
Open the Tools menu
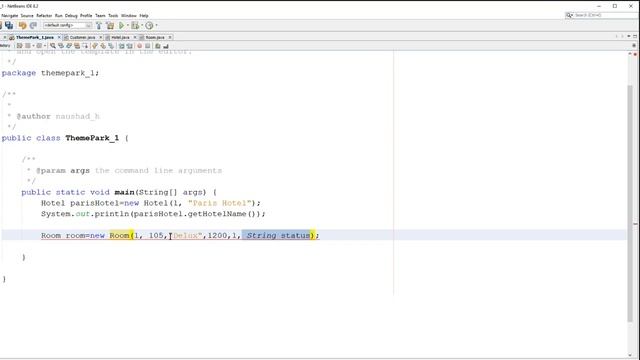tap(113, 16)
